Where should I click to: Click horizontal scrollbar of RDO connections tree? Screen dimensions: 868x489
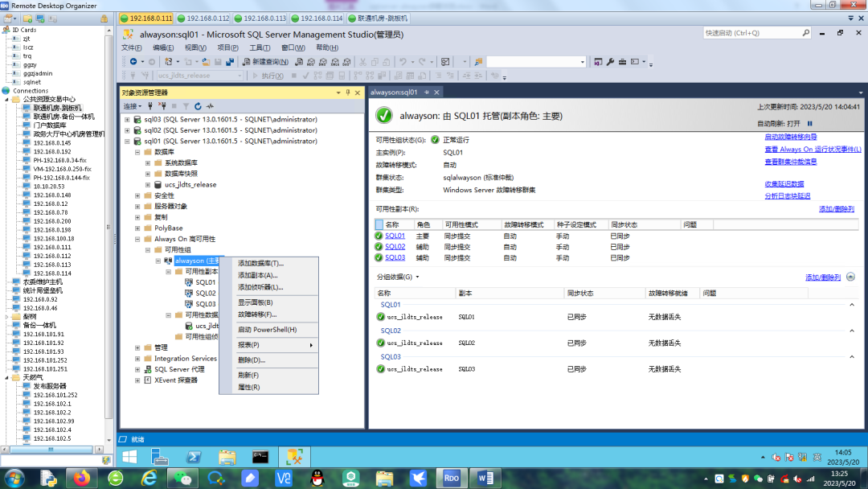[51, 450]
